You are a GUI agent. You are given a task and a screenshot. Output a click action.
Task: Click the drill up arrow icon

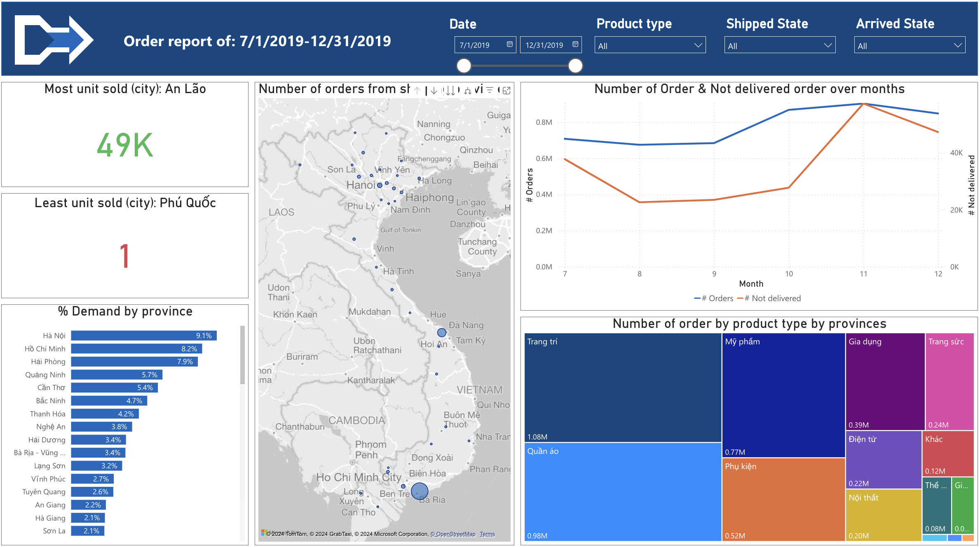coord(417,91)
